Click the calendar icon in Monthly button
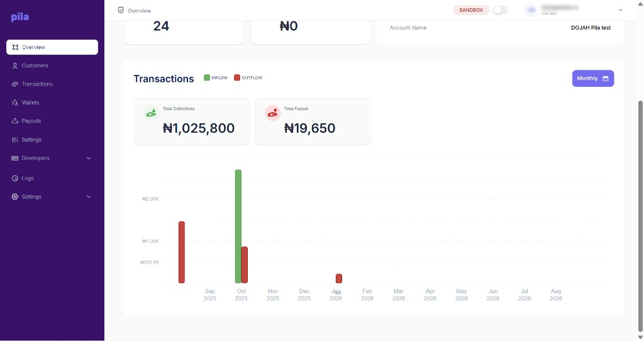The width and height of the screenshot is (644, 341). pos(606,79)
